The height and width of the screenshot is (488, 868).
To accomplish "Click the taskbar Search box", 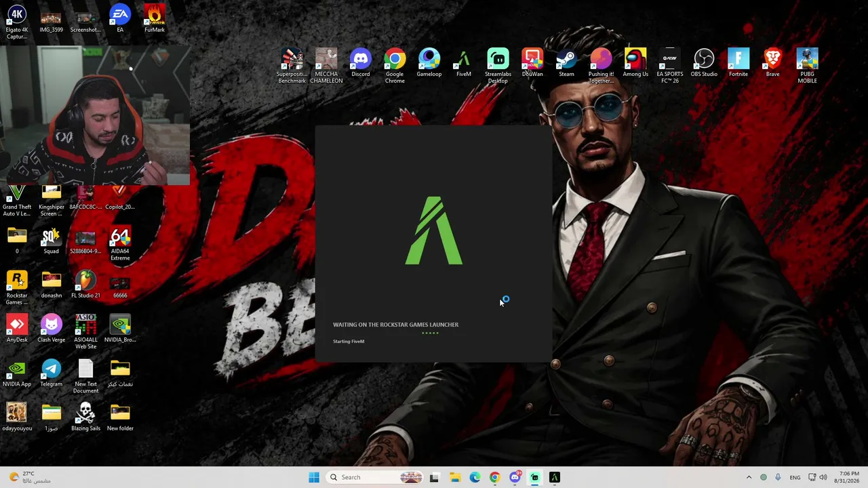I will point(376,477).
